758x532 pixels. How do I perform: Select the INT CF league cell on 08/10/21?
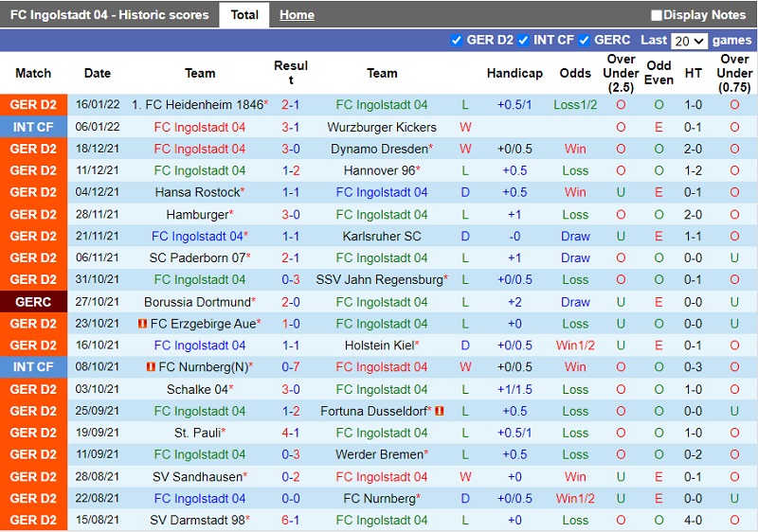(33, 367)
